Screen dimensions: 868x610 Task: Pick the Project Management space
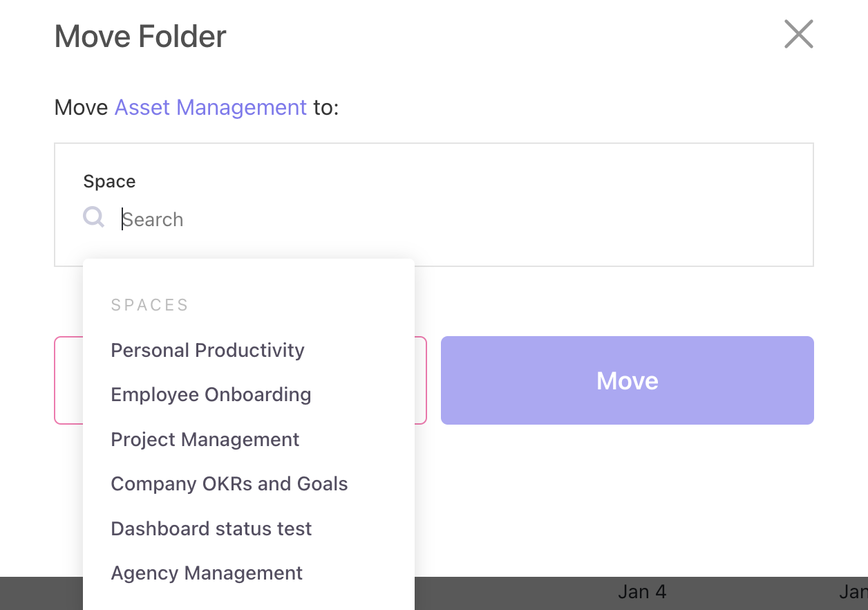[205, 440]
